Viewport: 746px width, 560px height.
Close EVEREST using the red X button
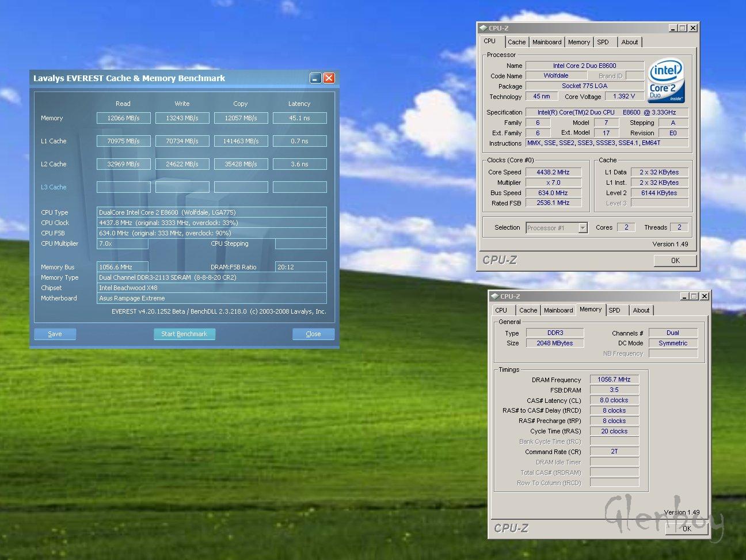point(329,78)
